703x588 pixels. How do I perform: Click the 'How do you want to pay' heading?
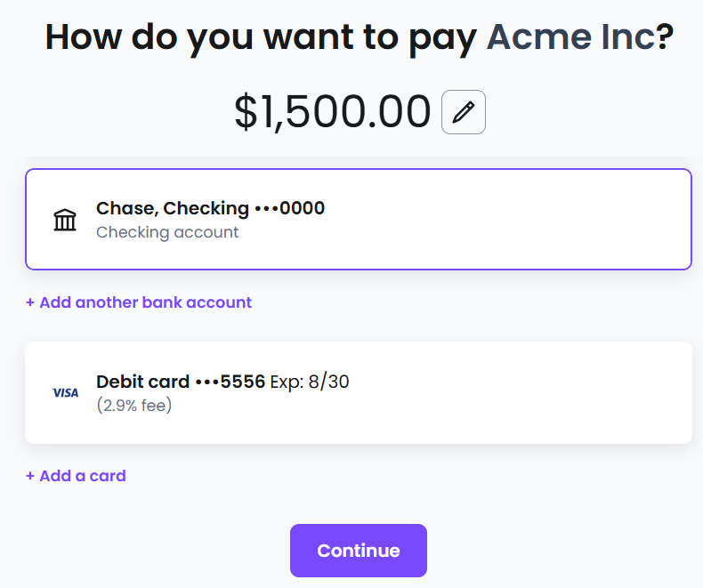click(261, 38)
